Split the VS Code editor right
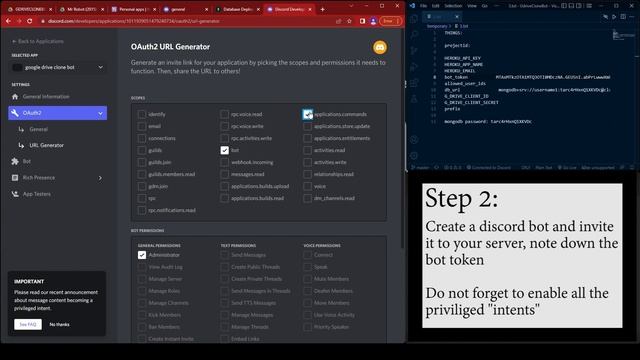The image size is (640, 360). 623,17
